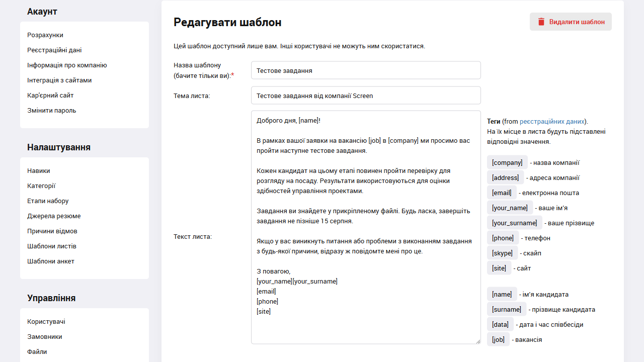Click the trash icon on delete button
644x362 pixels.
click(x=541, y=22)
